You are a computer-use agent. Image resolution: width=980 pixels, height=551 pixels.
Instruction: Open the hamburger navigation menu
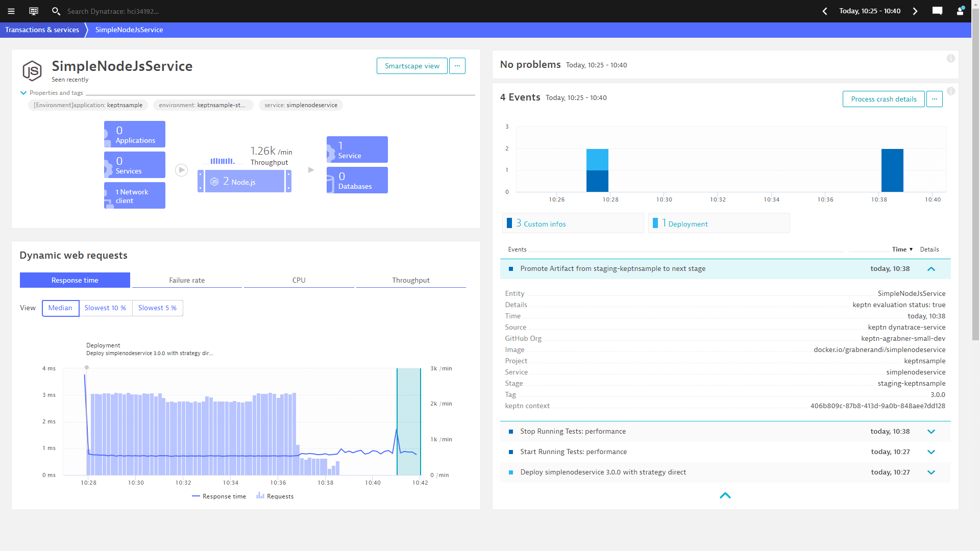[11, 11]
